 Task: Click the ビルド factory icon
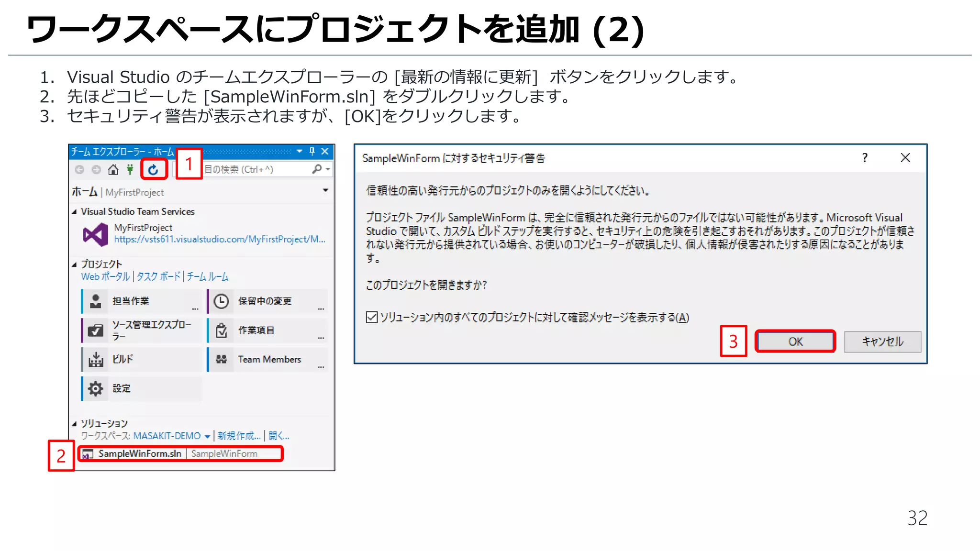tap(96, 360)
